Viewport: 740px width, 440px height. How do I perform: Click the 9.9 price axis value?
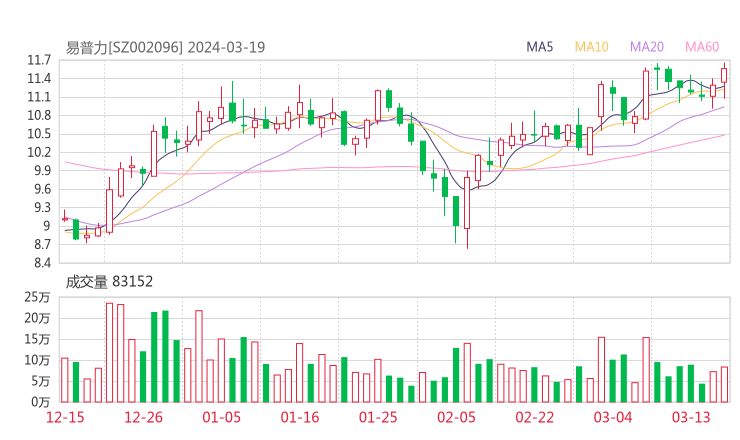click(x=42, y=171)
